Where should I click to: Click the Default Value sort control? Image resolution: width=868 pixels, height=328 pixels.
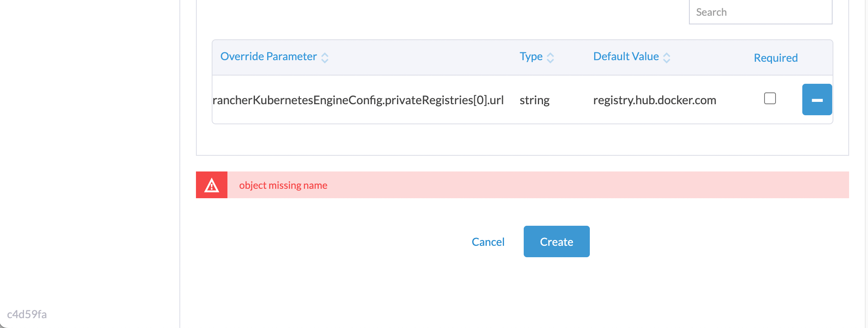(x=667, y=57)
